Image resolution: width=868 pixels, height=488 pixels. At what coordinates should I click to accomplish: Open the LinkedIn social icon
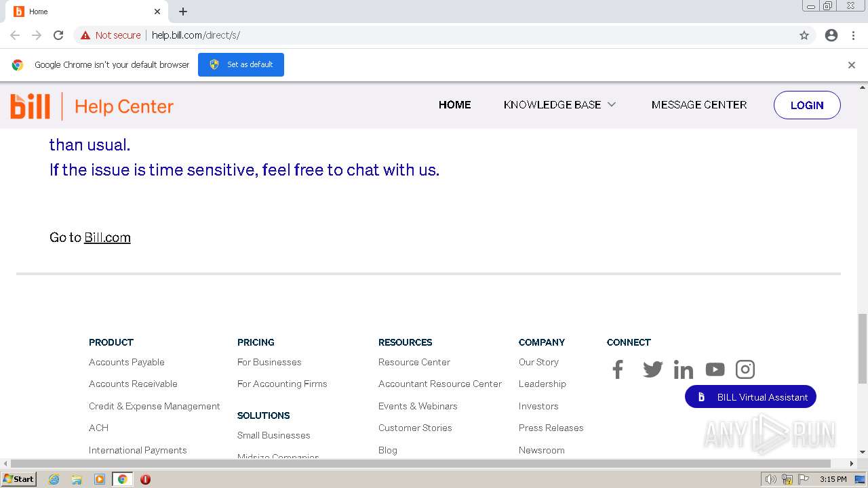tap(684, 369)
